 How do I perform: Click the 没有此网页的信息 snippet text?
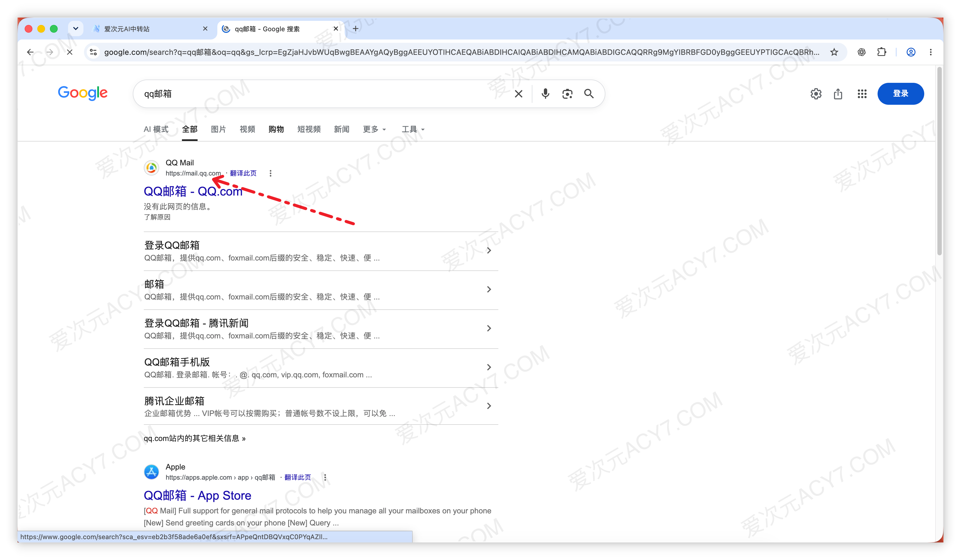[x=178, y=207]
